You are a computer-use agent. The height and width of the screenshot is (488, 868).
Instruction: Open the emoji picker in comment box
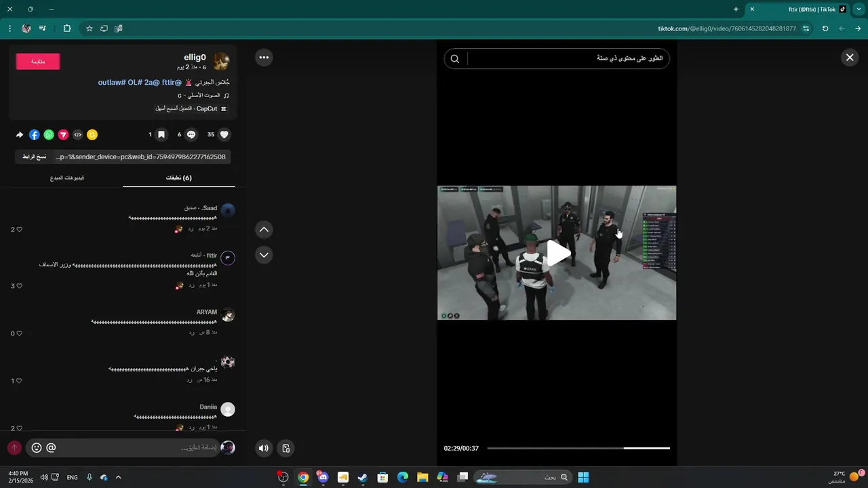(37, 448)
